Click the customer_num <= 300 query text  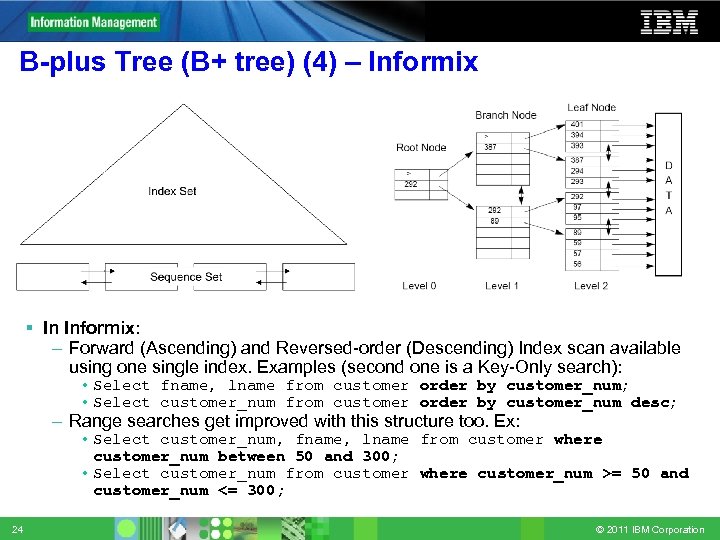(x=188, y=490)
